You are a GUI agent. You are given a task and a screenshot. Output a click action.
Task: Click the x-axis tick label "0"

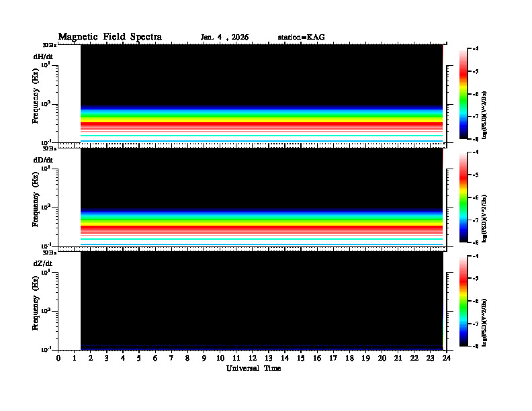(x=58, y=358)
